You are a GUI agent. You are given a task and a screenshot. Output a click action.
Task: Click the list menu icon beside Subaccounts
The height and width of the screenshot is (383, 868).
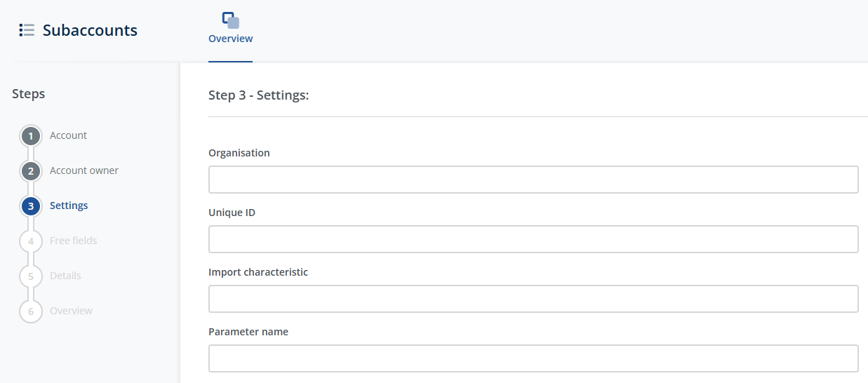point(27,30)
